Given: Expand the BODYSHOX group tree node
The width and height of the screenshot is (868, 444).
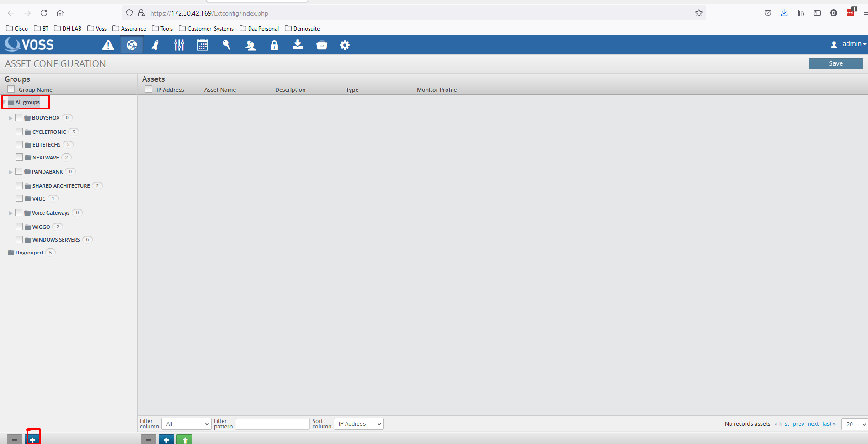Looking at the screenshot, I should 11,118.
